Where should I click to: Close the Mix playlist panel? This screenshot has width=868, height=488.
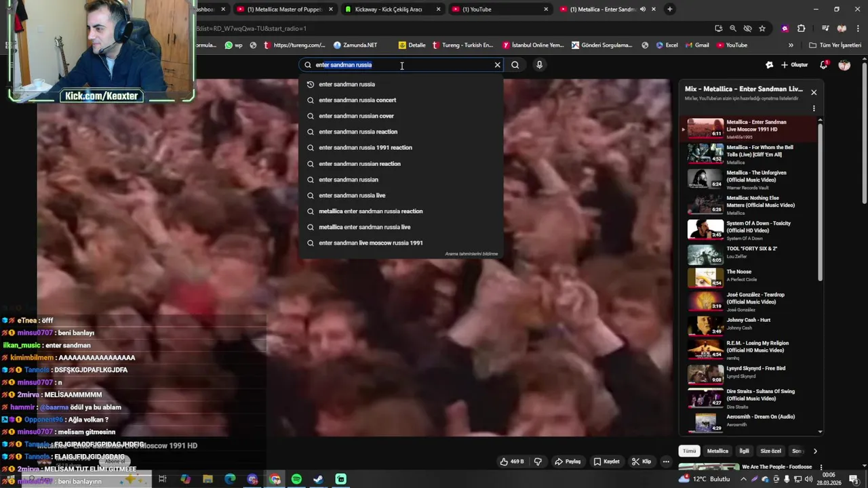pos(814,92)
